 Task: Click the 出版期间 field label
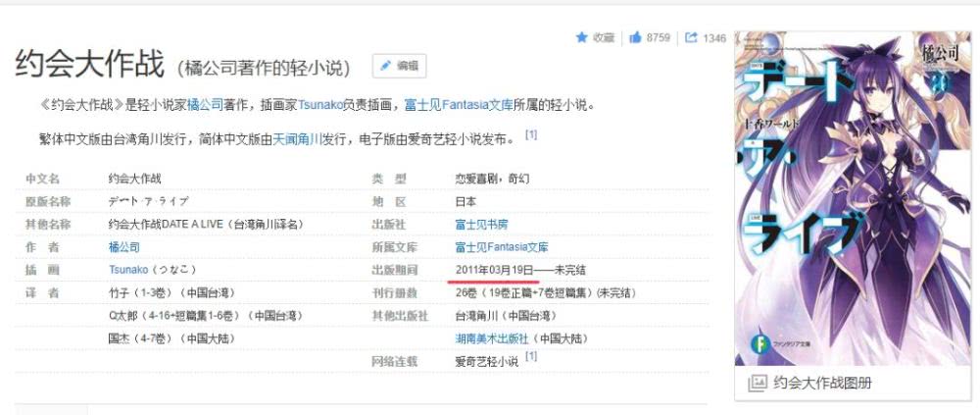(394, 270)
